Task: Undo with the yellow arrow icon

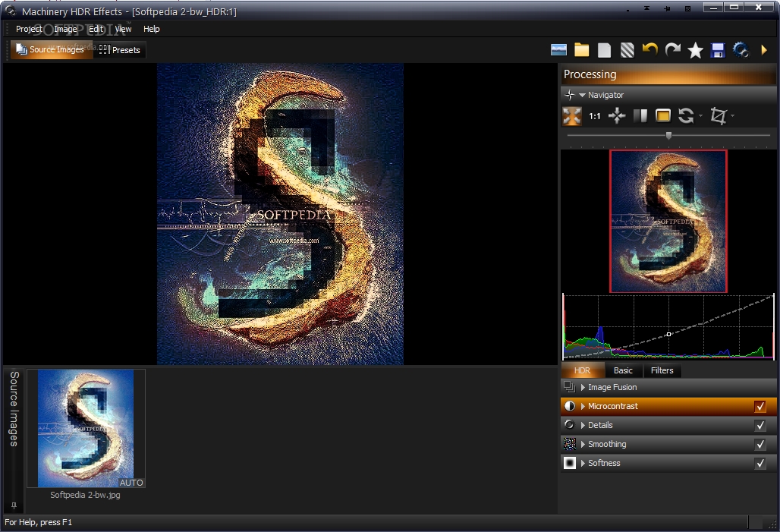Action: click(649, 49)
